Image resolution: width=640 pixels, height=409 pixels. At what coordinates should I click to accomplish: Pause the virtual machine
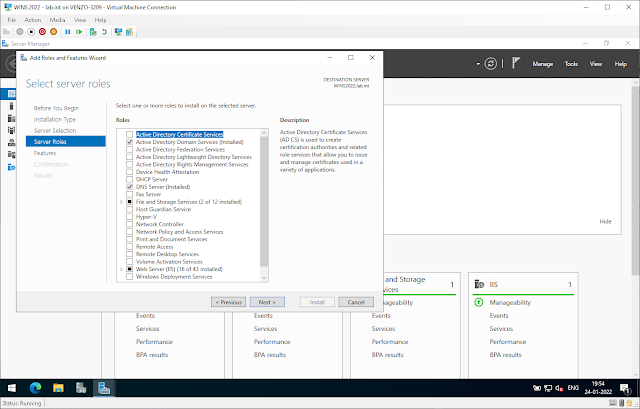pos(68,32)
